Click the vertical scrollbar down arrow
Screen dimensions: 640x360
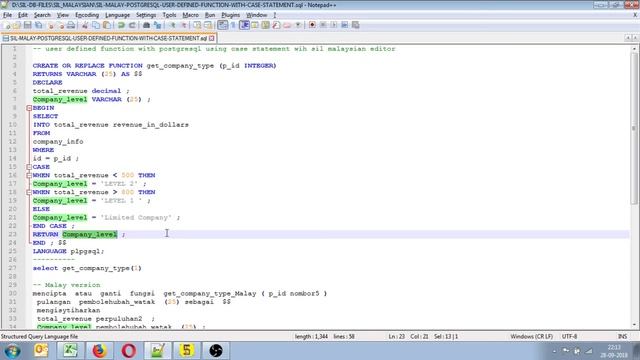634,325
